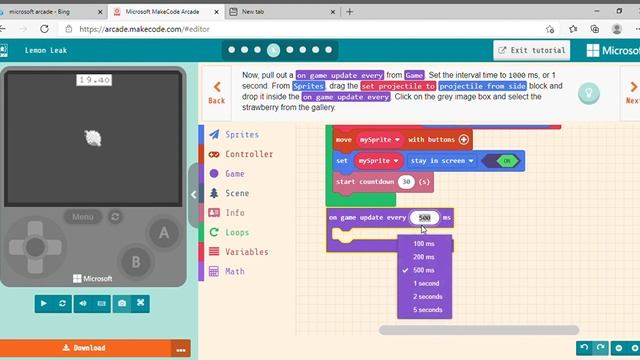Click Download button
This screenshot has width=640, height=360.
point(85,348)
